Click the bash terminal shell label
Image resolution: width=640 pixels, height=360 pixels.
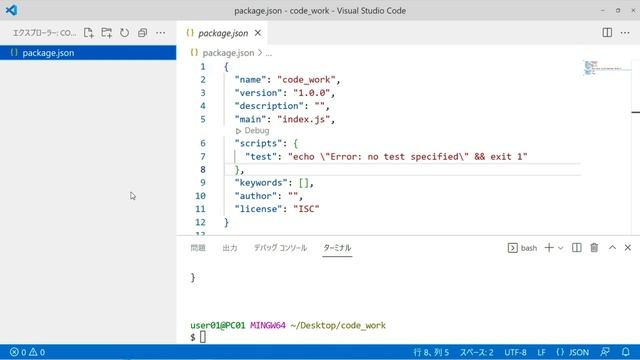pos(522,248)
